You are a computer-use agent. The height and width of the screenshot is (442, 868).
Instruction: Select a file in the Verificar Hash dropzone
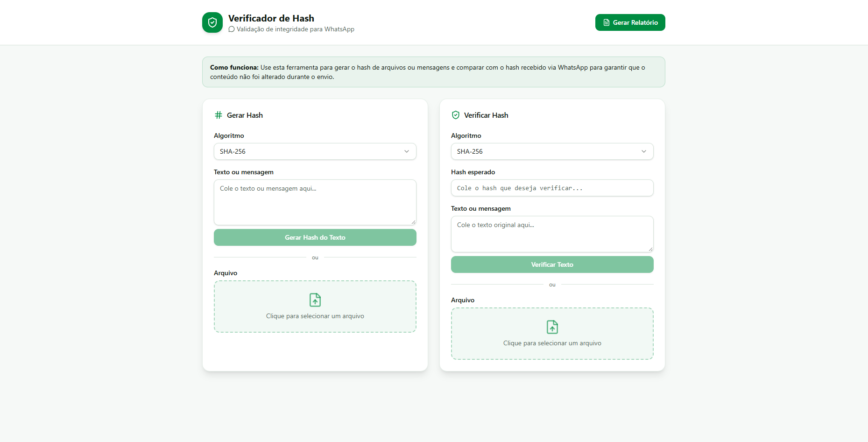point(552,334)
